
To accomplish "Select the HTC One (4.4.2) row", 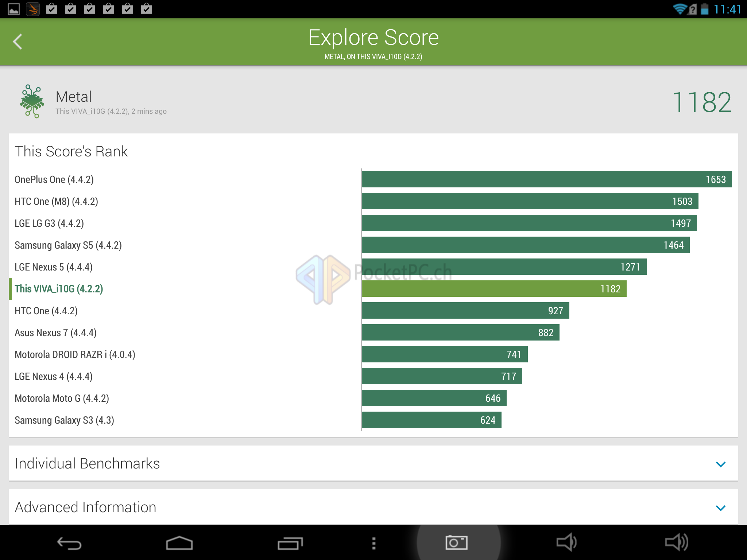I will point(373,311).
